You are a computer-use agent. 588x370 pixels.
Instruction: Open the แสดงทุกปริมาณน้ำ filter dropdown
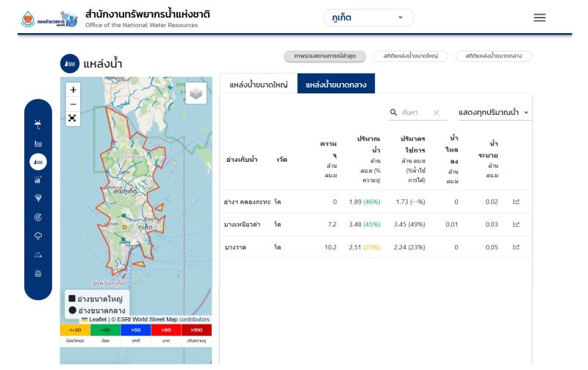(x=495, y=113)
